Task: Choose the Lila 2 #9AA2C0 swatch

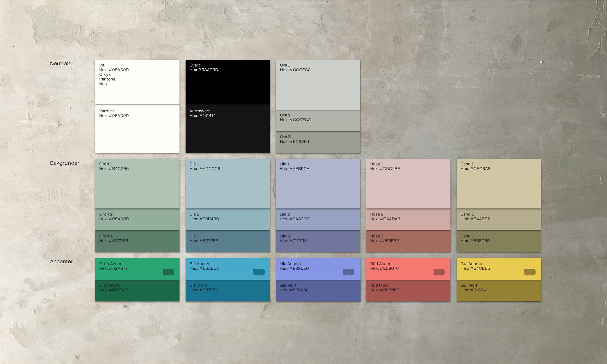Action: (x=318, y=220)
